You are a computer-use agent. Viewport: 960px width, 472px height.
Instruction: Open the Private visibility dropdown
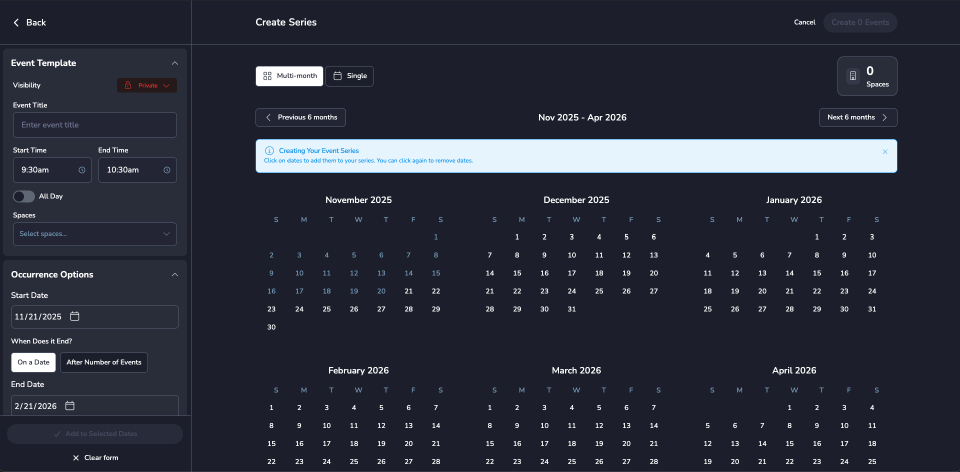[147, 86]
